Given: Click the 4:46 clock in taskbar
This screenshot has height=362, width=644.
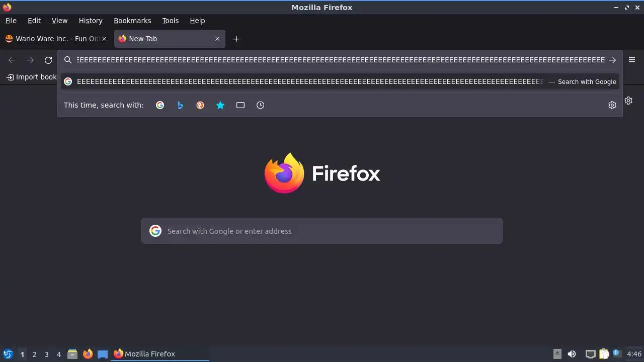Looking at the screenshot, I should [634, 354].
